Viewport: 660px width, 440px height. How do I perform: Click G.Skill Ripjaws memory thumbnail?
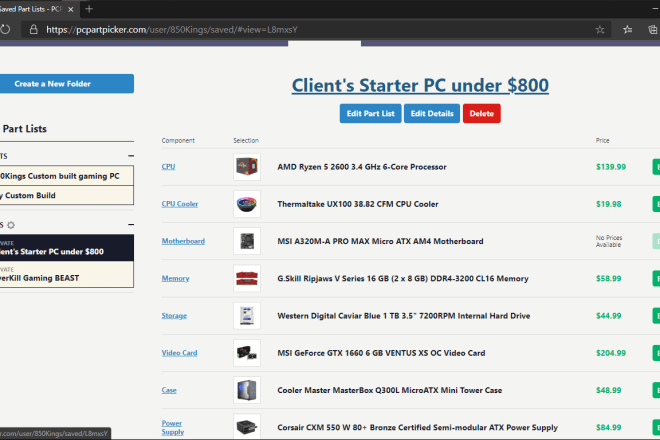247,278
